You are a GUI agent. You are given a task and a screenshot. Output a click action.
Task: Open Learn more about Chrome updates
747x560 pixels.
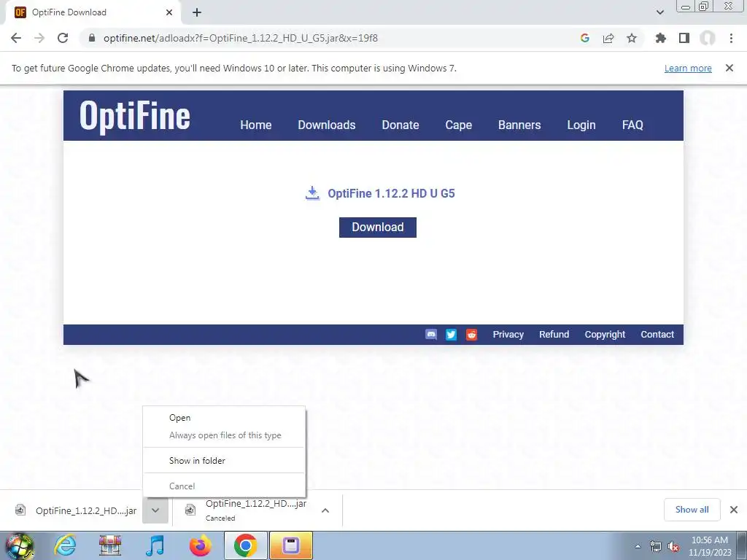tap(688, 68)
